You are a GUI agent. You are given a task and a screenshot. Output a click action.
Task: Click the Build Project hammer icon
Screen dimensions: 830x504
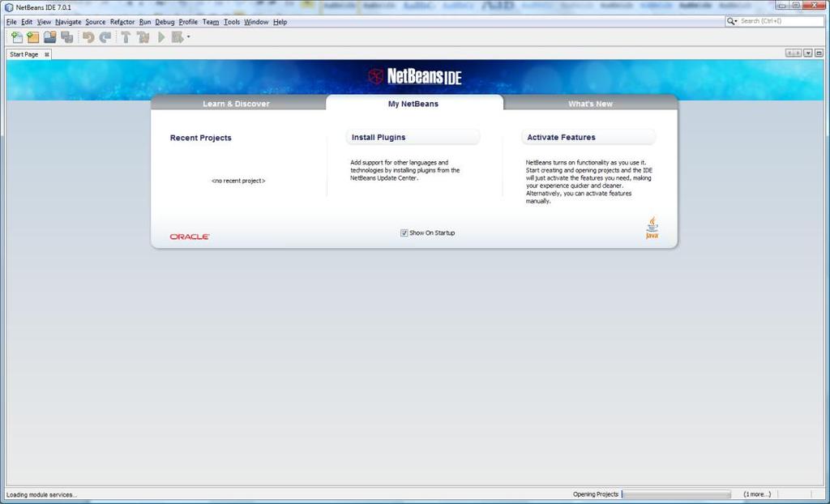(126, 37)
